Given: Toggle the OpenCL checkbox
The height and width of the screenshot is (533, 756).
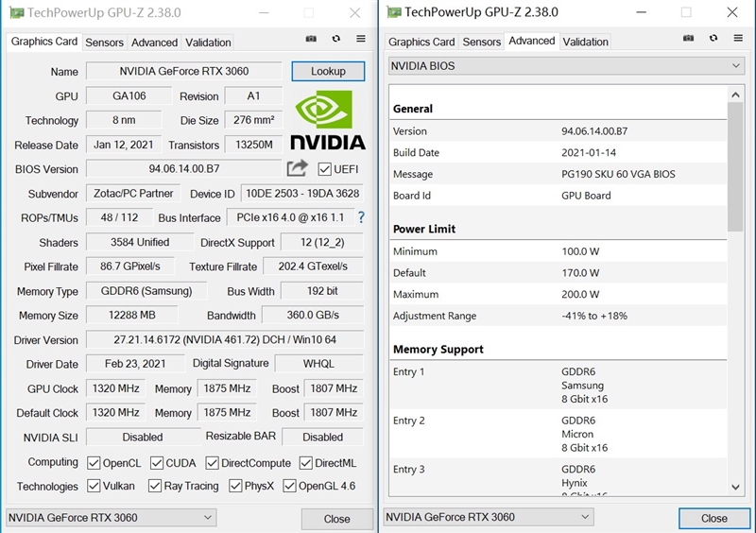Looking at the screenshot, I should (94, 463).
